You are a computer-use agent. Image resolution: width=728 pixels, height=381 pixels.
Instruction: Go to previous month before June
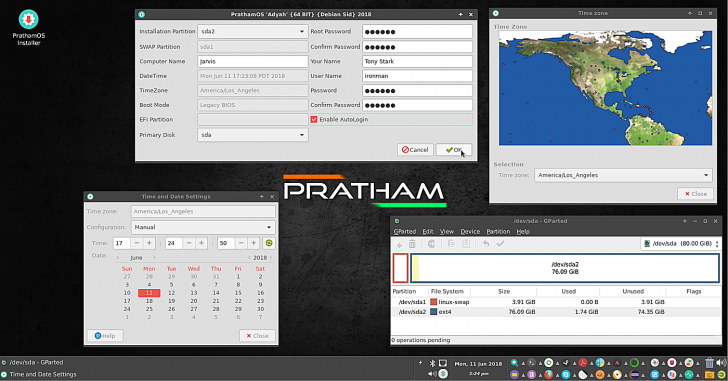(x=118, y=258)
